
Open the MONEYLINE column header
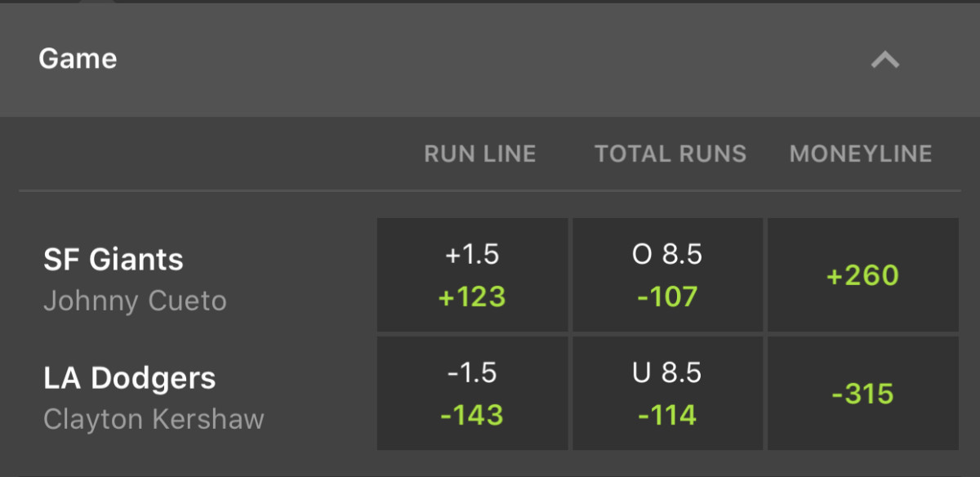(860, 154)
